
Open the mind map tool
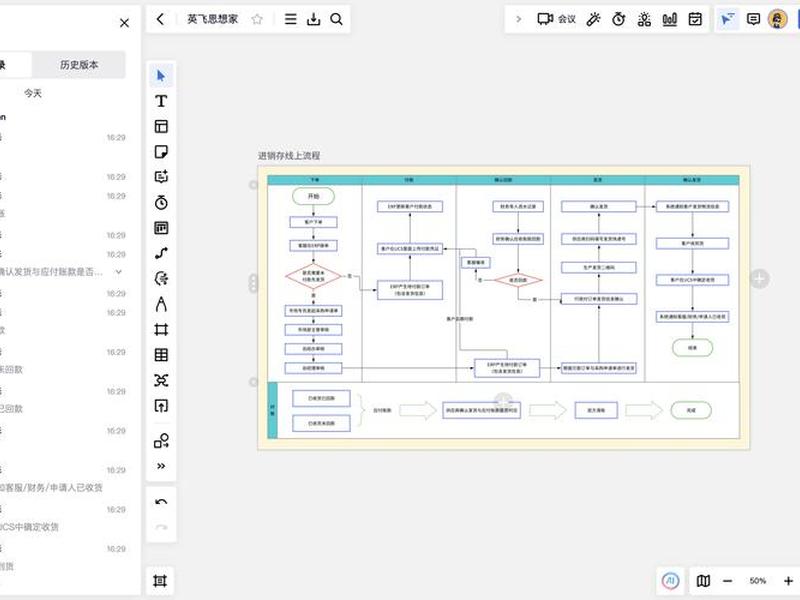(161, 380)
